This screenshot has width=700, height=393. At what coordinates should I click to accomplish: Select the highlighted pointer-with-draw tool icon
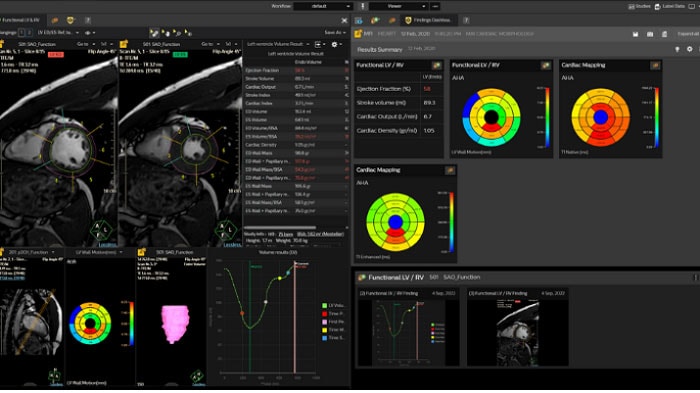tap(154, 33)
